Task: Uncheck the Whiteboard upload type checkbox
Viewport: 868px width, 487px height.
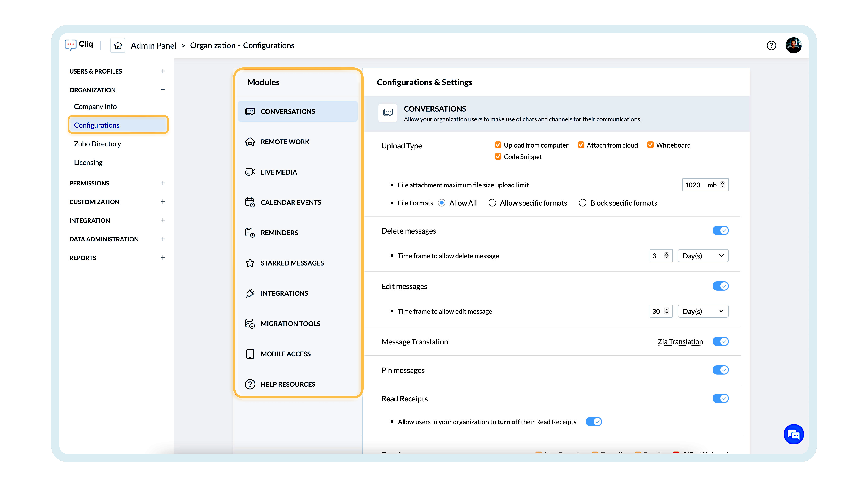Action: [x=650, y=145]
